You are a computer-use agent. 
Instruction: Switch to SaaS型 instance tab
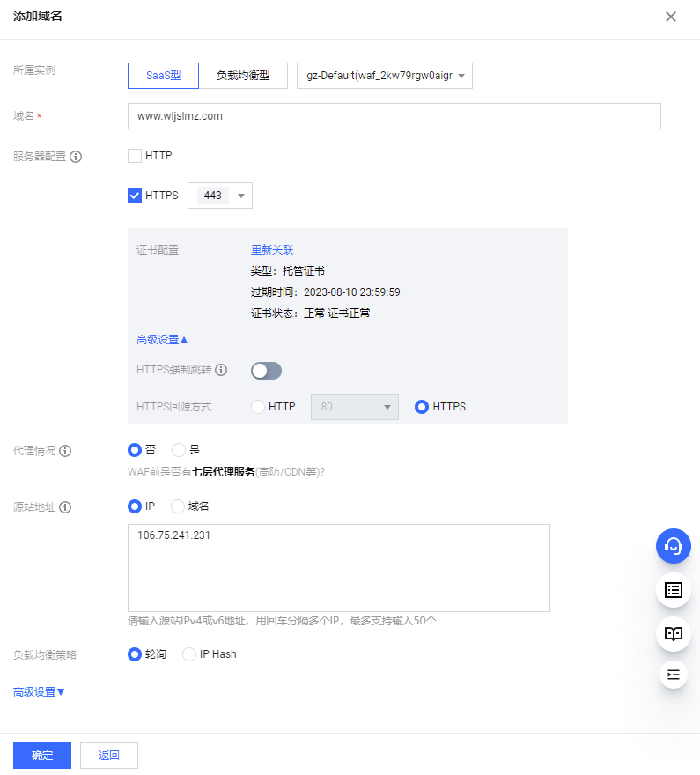point(163,76)
